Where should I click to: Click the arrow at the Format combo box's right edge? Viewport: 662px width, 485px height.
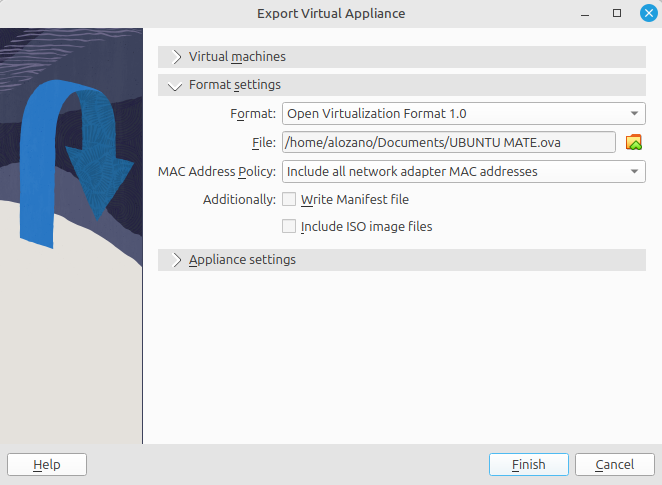[x=635, y=114]
